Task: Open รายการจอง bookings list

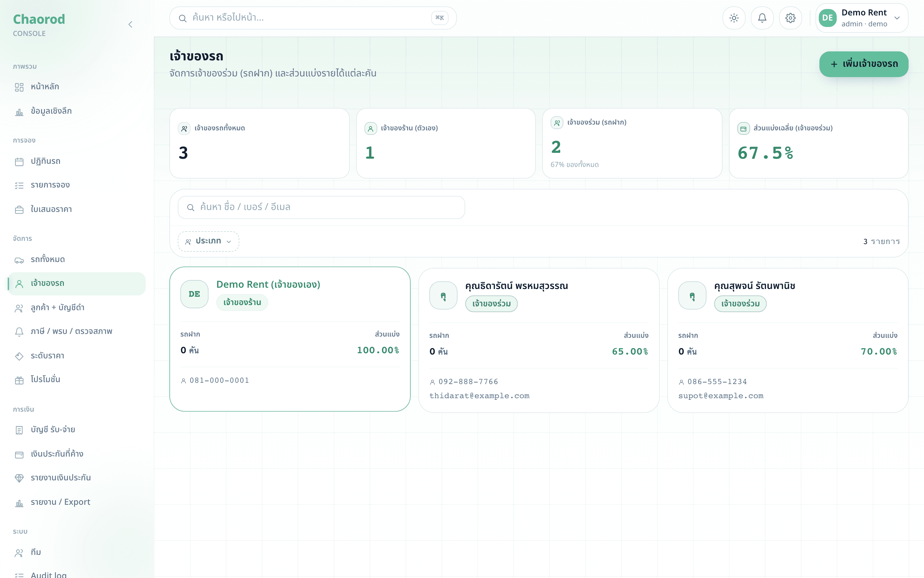Action: (76, 185)
